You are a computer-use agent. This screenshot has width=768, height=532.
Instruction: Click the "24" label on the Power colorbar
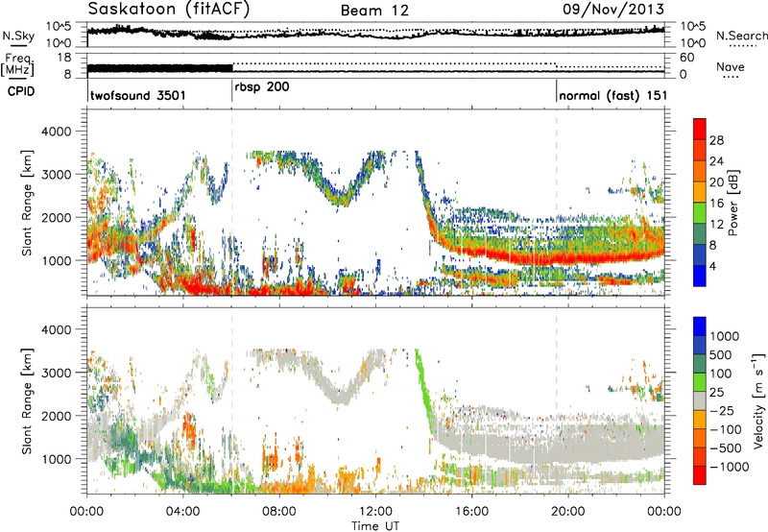(716, 161)
